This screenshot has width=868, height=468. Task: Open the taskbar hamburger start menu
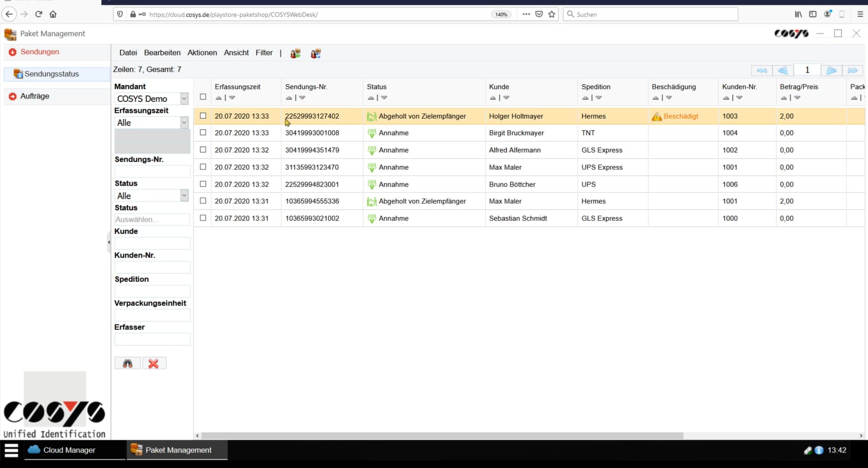[11, 450]
